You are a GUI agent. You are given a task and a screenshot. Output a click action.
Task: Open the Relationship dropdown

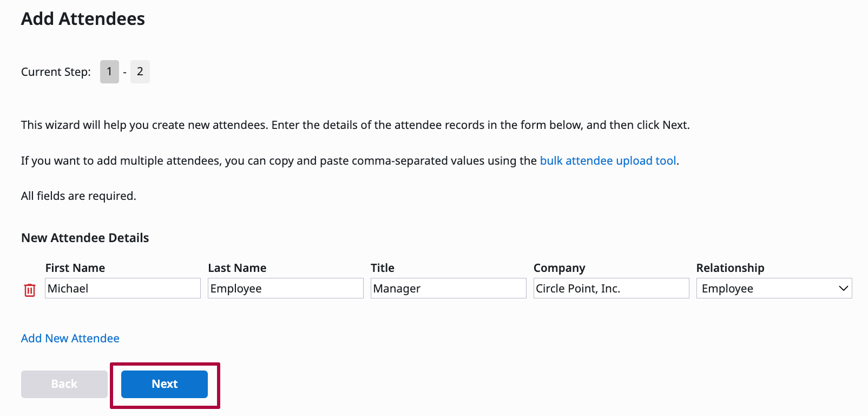pos(774,289)
